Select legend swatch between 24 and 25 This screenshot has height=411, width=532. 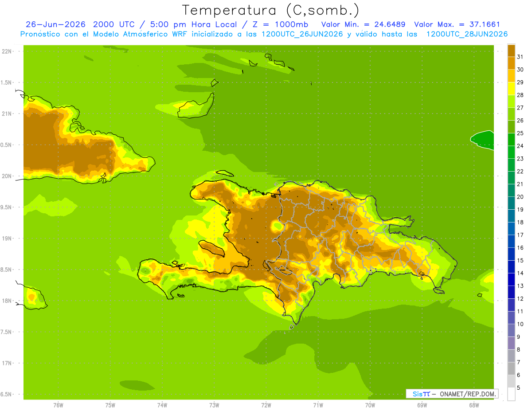pos(511,140)
